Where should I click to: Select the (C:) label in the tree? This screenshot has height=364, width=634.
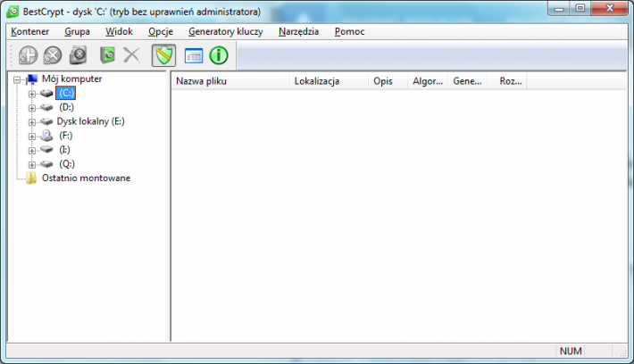65,94
